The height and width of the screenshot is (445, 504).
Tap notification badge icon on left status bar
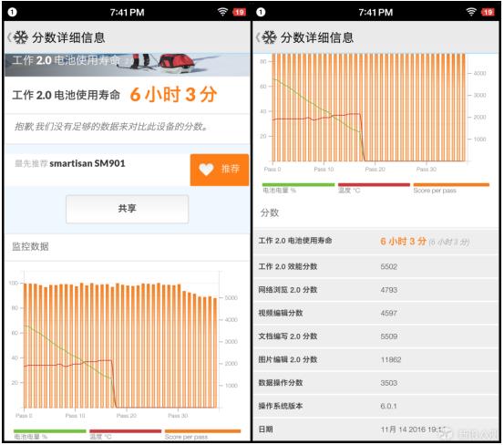pyautogui.click(x=12, y=12)
